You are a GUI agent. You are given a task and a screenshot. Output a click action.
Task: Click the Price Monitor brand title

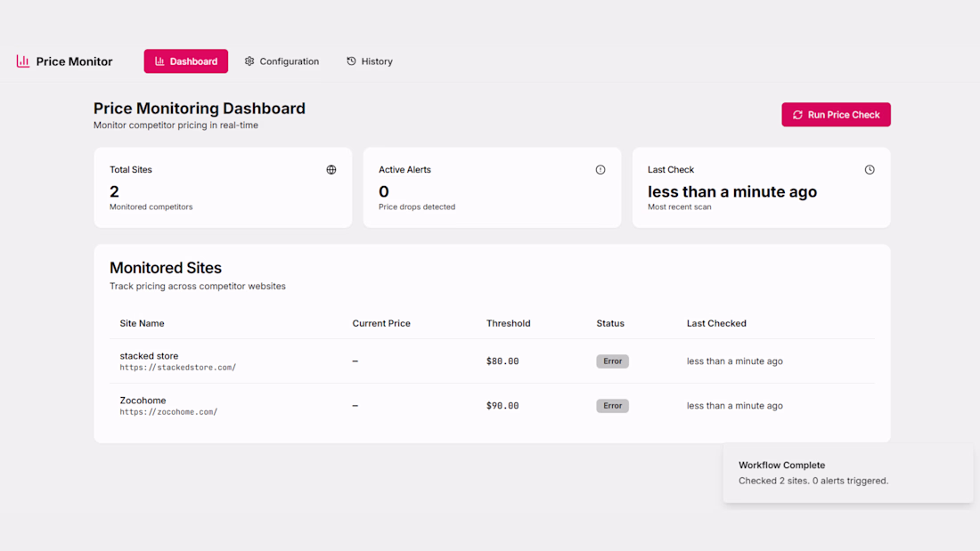point(74,61)
